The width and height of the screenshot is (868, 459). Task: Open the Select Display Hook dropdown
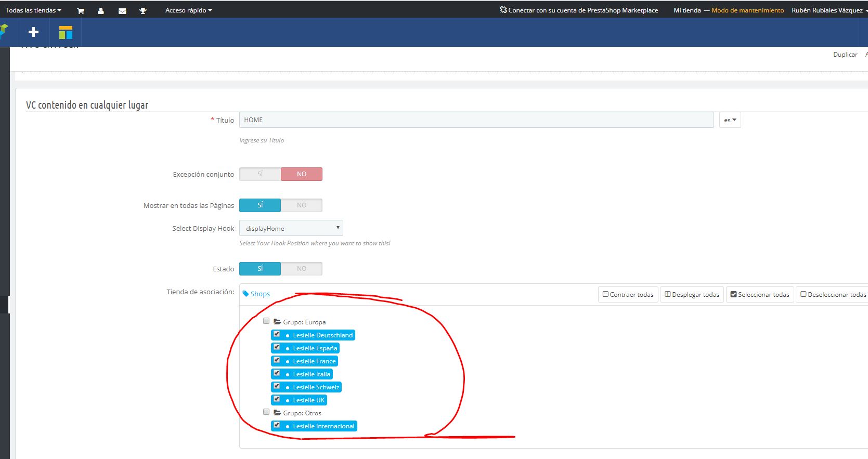[x=291, y=228]
